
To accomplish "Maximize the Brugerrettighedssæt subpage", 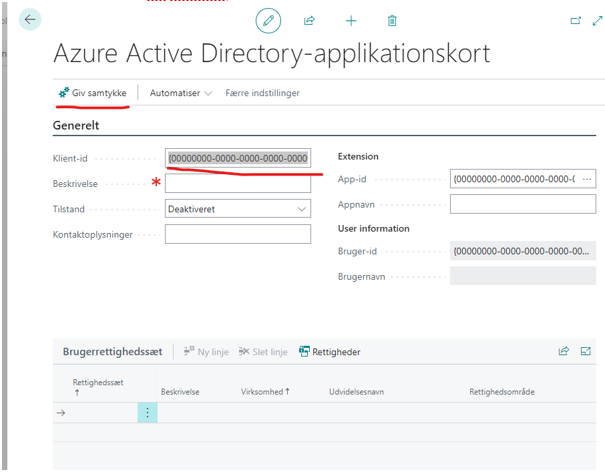I will [586, 351].
